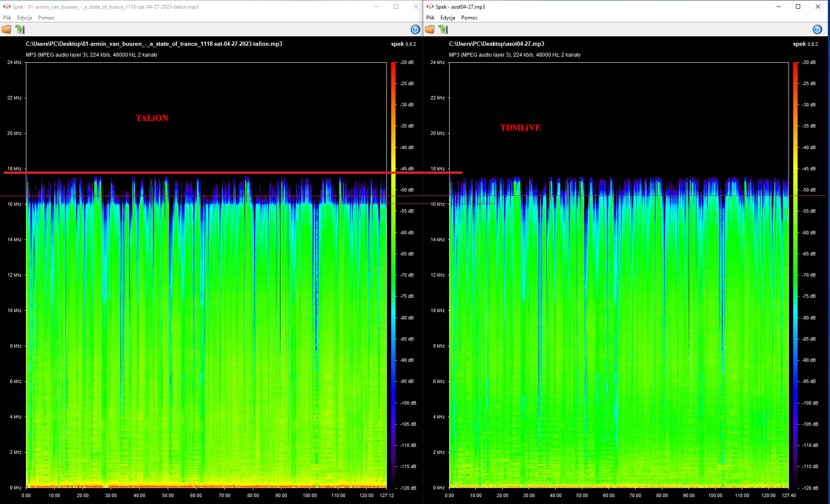Open Plik menu in left window
This screenshot has height=504, width=830.
(x=7, y=18)
